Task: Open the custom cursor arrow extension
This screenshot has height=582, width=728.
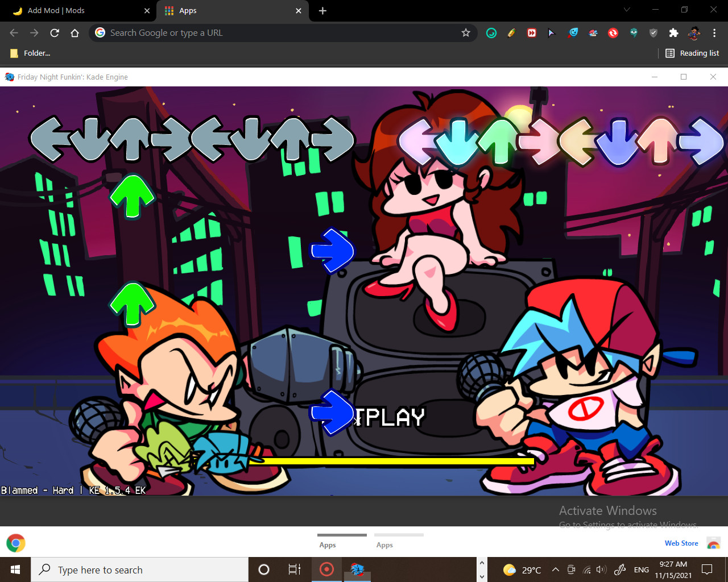Action: tap(551, 33)
